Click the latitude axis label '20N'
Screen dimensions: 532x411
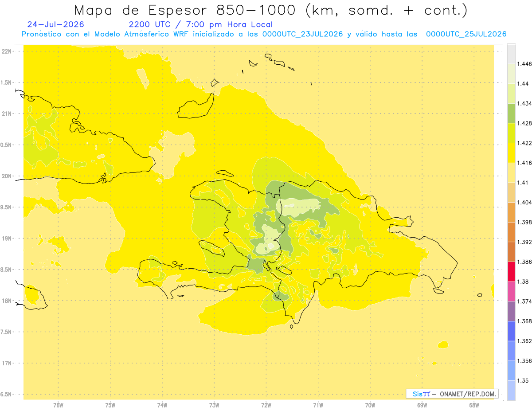7,176
